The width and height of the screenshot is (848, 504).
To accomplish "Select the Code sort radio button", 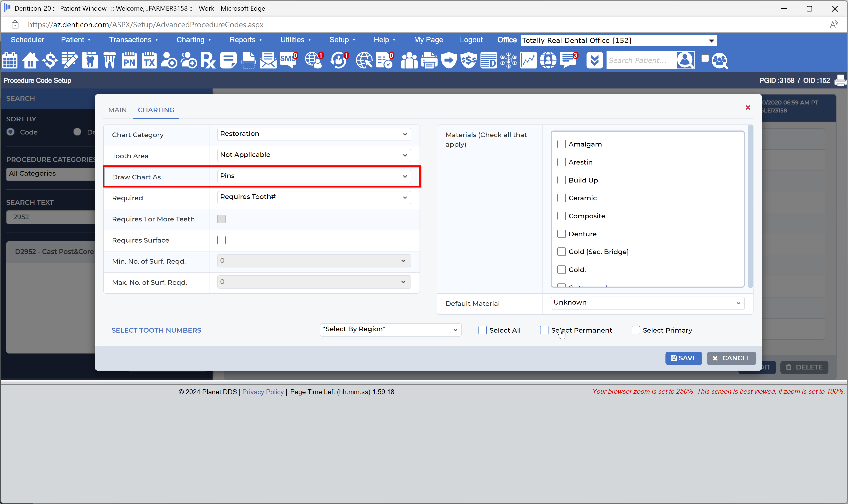I will pyautogui.click(x=10, y=132).
